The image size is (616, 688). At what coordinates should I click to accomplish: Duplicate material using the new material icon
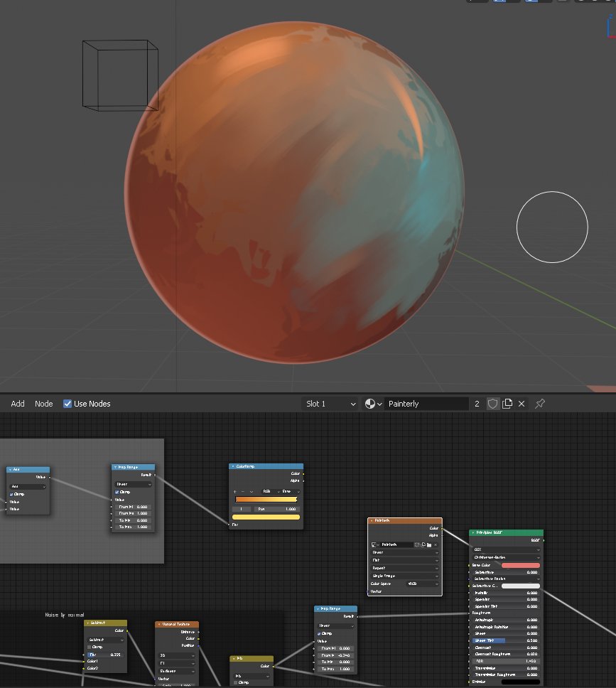pyautogui.click(x=507, y=404)
